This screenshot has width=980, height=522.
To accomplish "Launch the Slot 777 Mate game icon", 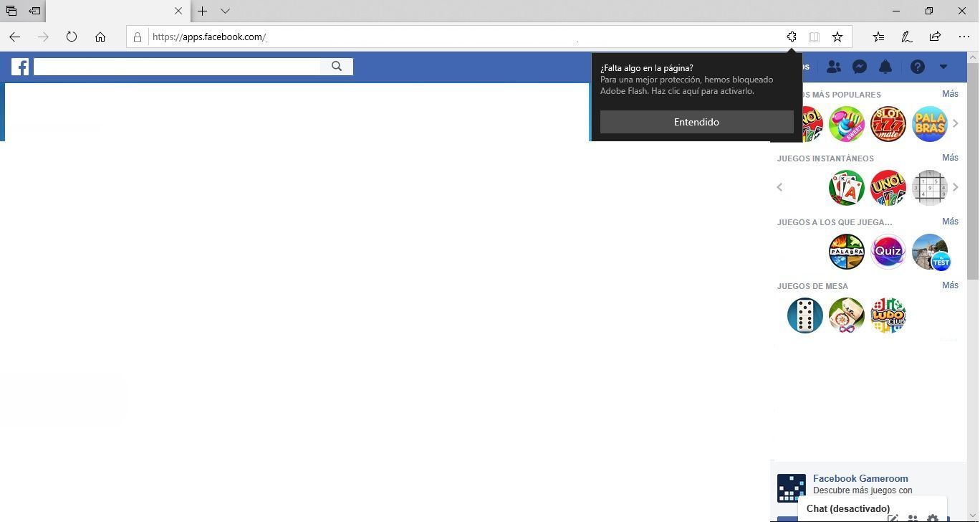I will [x=888, y=124].
